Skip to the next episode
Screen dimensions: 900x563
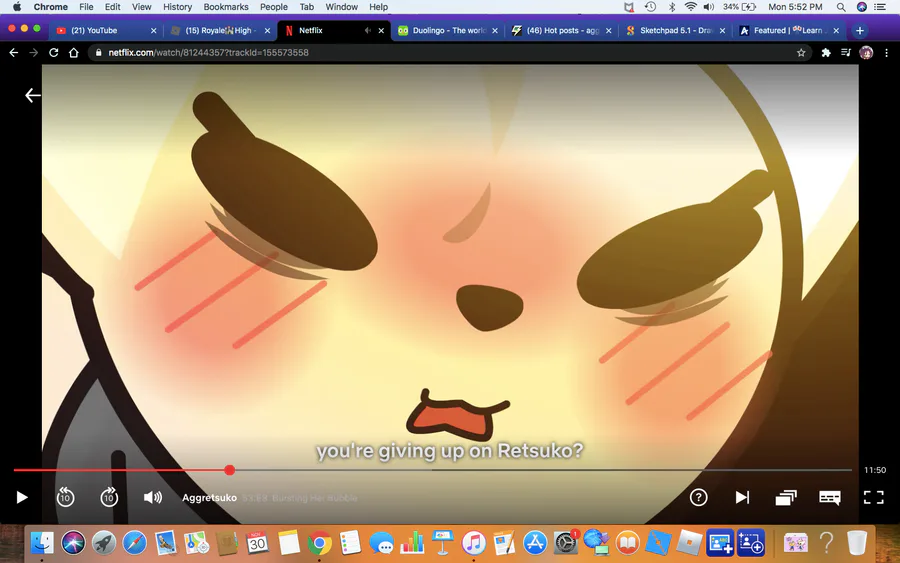pos(742,497)
